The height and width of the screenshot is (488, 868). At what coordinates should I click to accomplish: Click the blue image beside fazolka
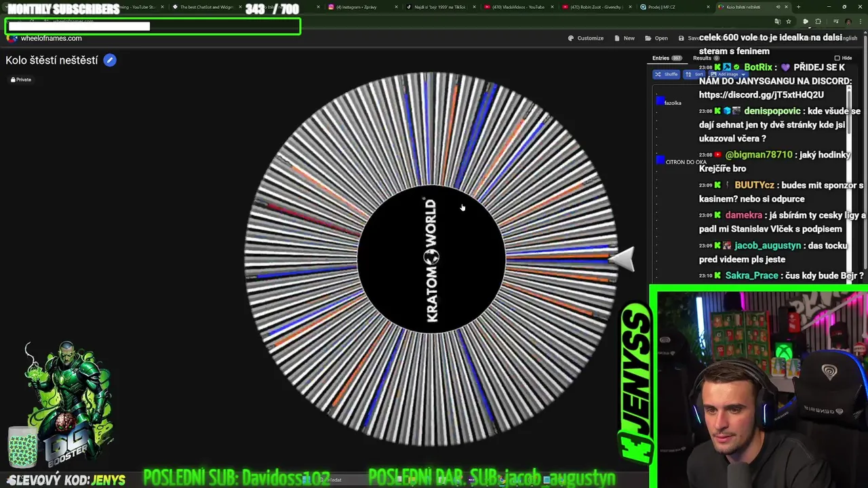[660, 102]
